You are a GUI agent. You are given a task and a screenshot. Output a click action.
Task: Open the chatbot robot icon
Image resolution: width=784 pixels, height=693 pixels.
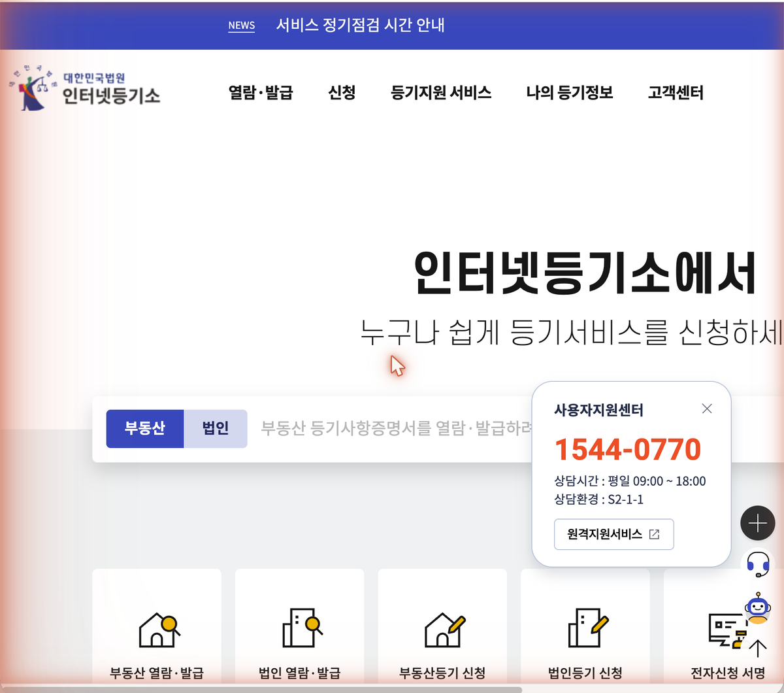[x=757, y=608]
